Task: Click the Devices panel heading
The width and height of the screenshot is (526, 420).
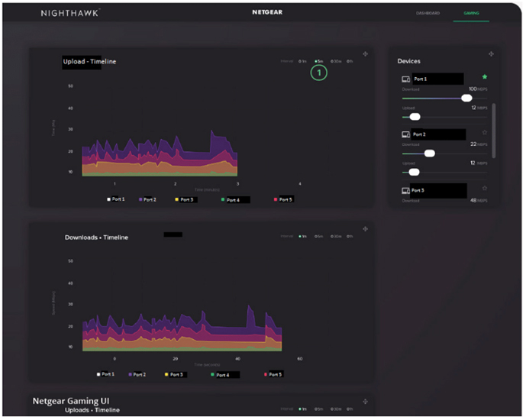Action: click(x=409, y=61)
